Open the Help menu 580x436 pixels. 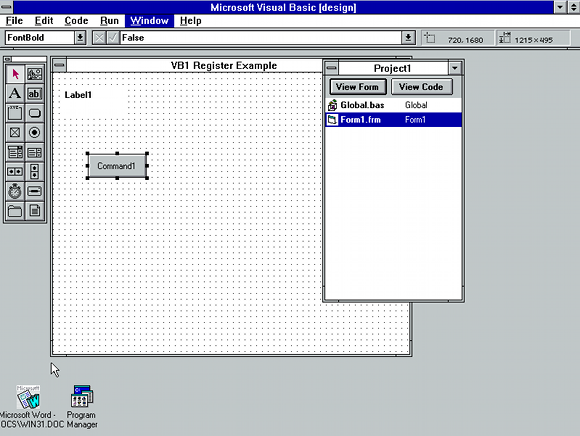click(190, 21)
